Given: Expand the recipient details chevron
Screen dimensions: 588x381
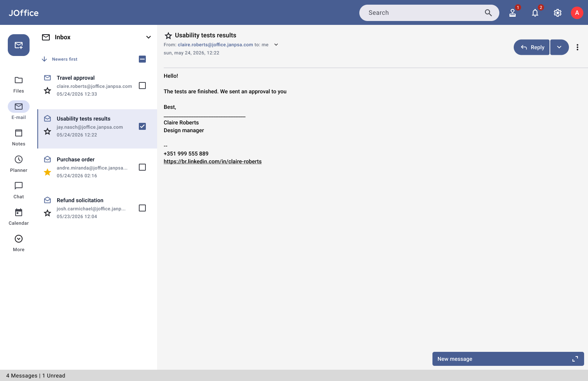Looking at the screenshot, I should tap(276, 45).
